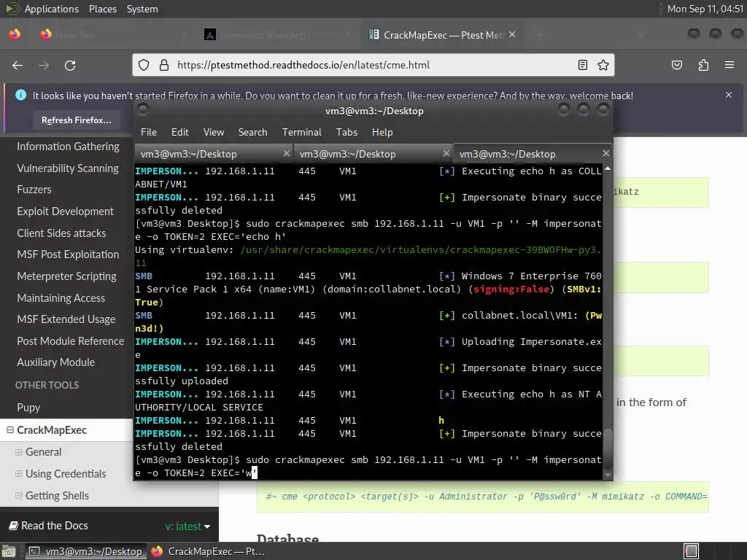
Task: Click the shield tracking protection icon
Action: (144, 65)
